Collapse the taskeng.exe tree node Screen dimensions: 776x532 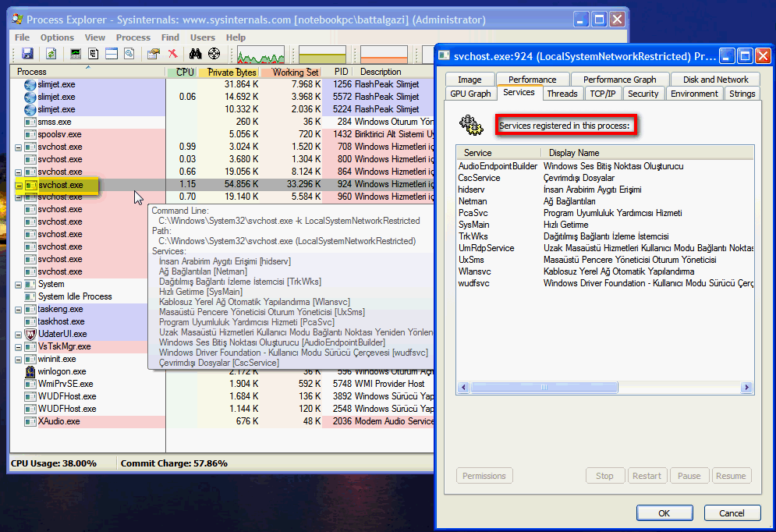[x=18, y=310]
